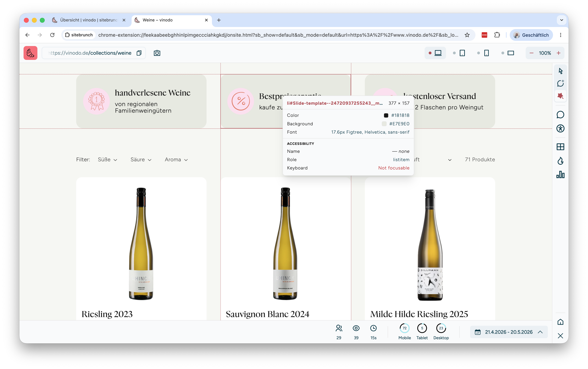Close the sidebar panel with X icon

click(560, 336)
